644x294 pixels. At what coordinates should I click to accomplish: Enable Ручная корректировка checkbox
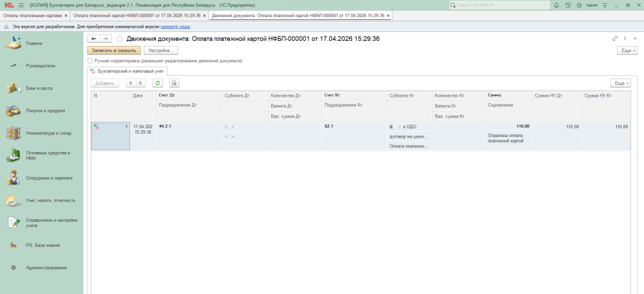91,61
